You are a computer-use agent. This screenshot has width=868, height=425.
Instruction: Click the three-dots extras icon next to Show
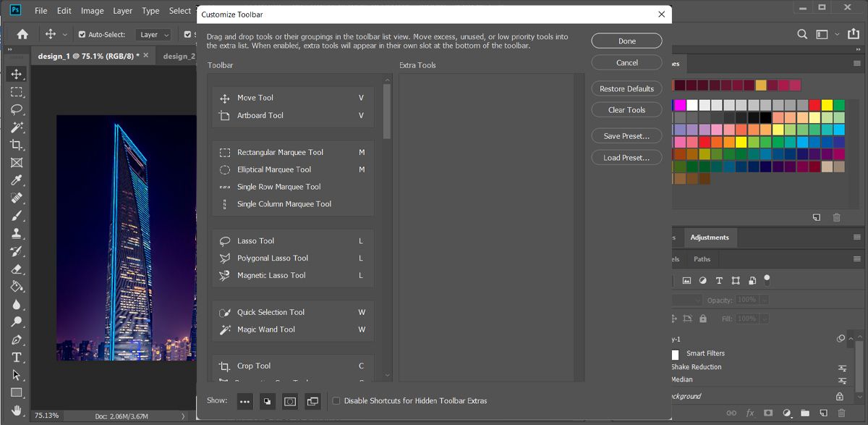click(x=245, y=400)
